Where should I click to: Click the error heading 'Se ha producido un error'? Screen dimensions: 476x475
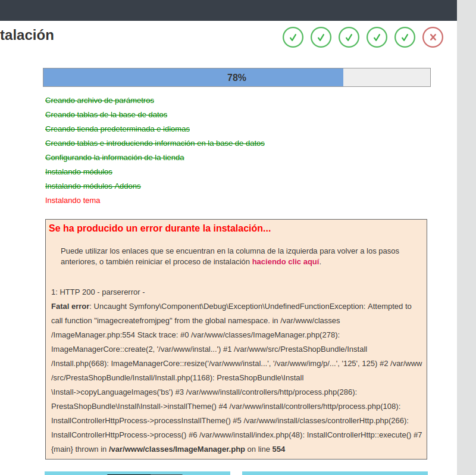point(161,227)
